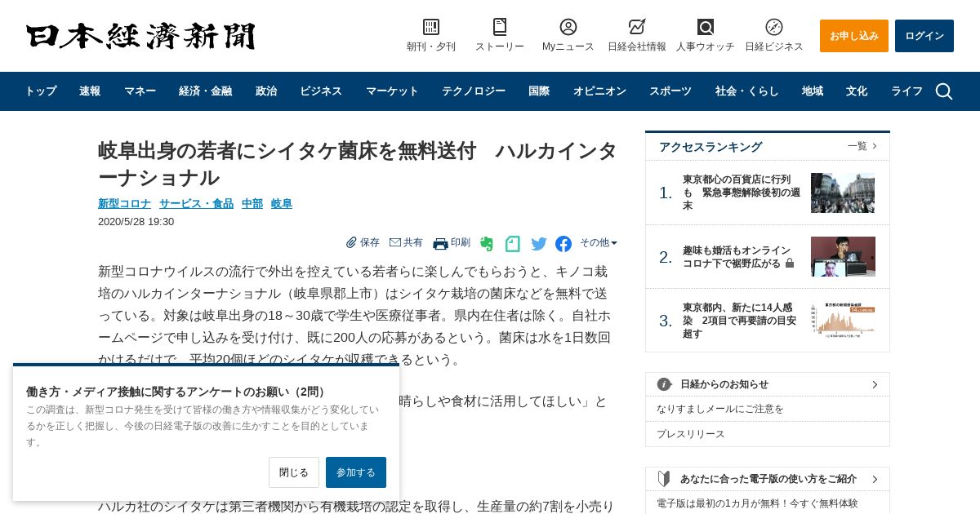Click the 岐阜 topic tag
The width and height of the screenshot is (980, 514).
point(282,203)
